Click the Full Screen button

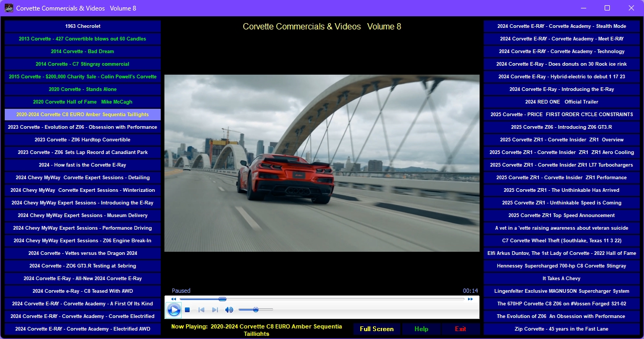tap(377, 329)
